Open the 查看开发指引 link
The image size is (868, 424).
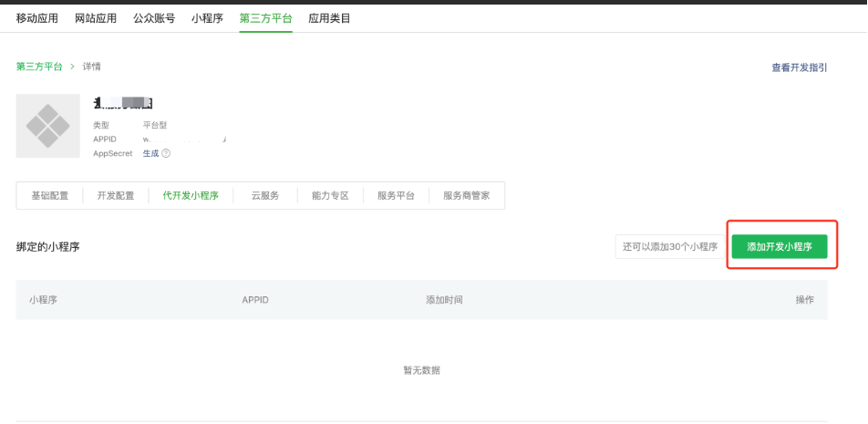(799, 67)
